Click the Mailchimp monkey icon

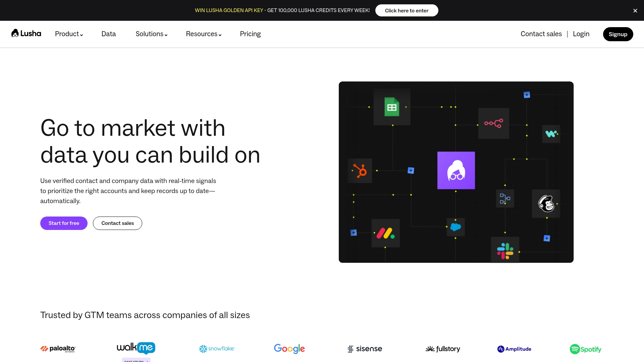pos(546,204)
